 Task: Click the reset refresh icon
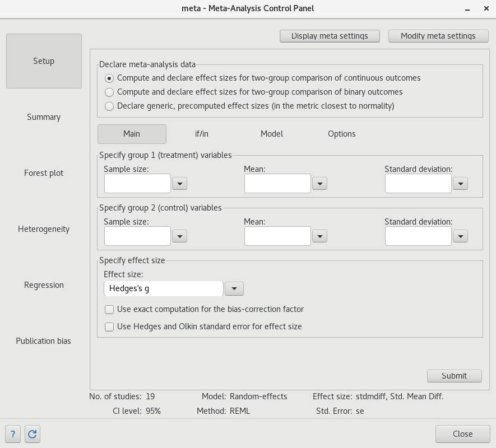(x=32, y=433)
